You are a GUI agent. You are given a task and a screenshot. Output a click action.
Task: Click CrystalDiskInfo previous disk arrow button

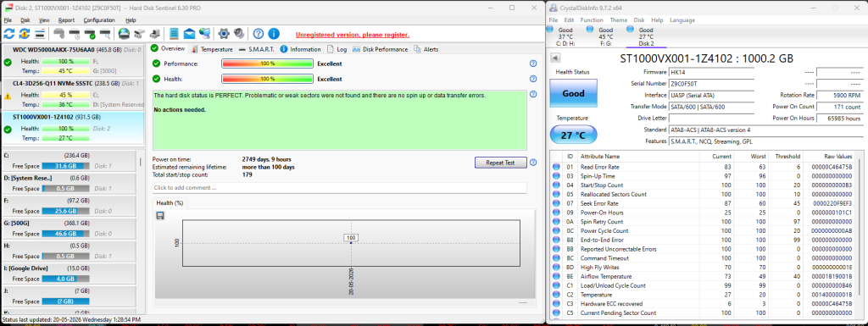click(555, 58)
